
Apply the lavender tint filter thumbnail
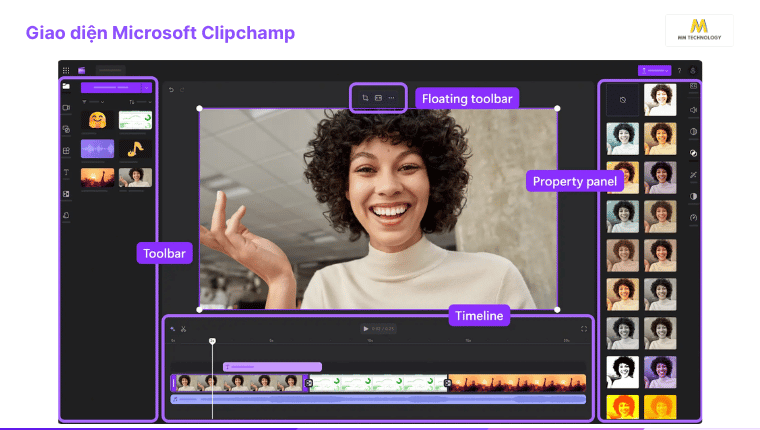[660, 177]
